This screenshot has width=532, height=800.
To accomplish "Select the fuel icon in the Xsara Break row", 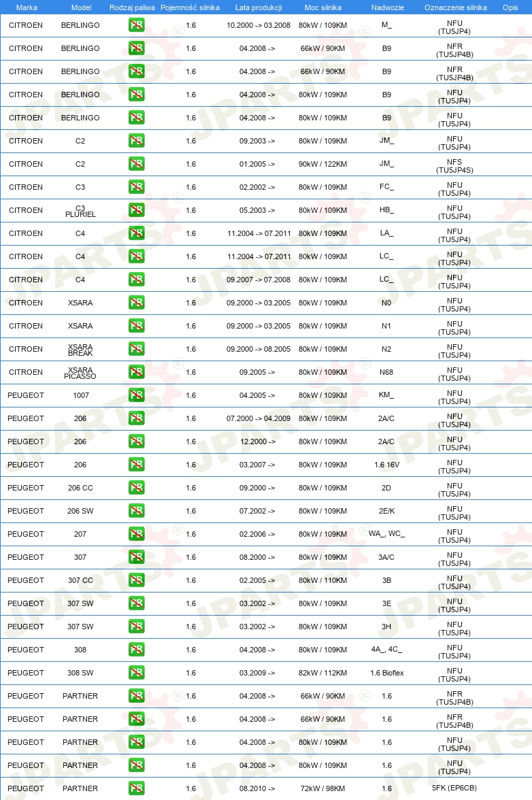I will (x=136, y=349).
